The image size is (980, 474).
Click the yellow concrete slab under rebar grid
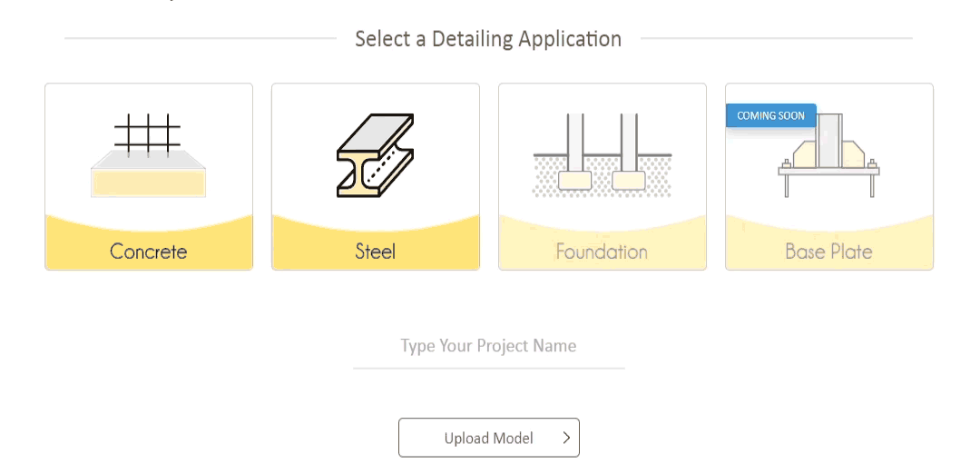click(x=148, y=182)
